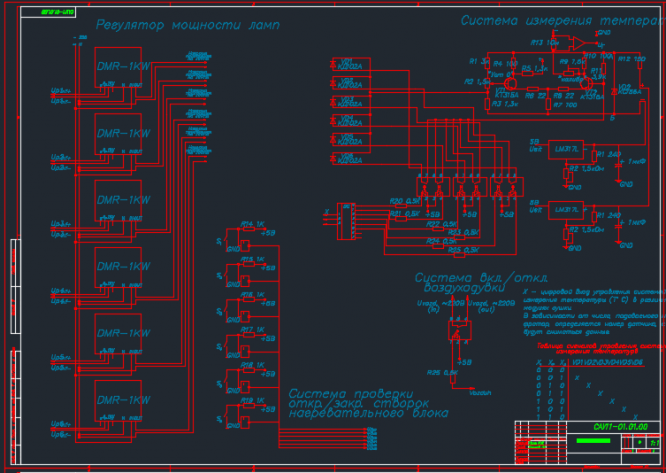Screen dimensions: 666x473
Task: Select the topmost DMR-1KW regulator block
Action: pyautogui.click(x=118, y=68)
